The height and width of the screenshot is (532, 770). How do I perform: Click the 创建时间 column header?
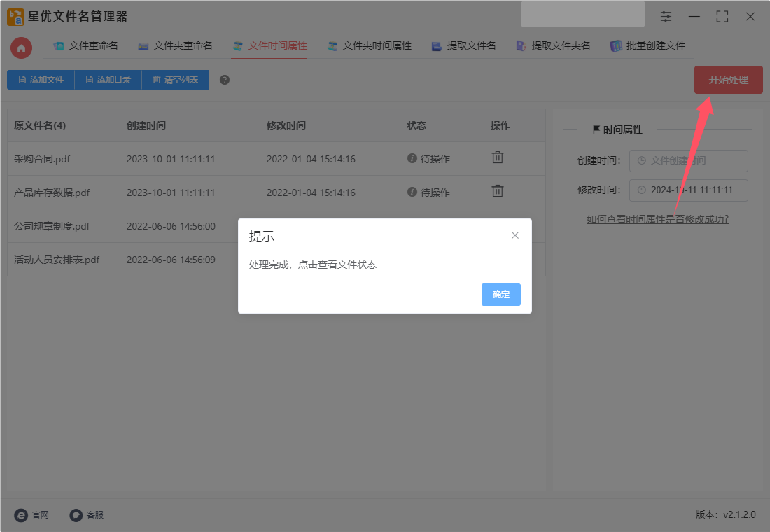[x=146, y=125]
